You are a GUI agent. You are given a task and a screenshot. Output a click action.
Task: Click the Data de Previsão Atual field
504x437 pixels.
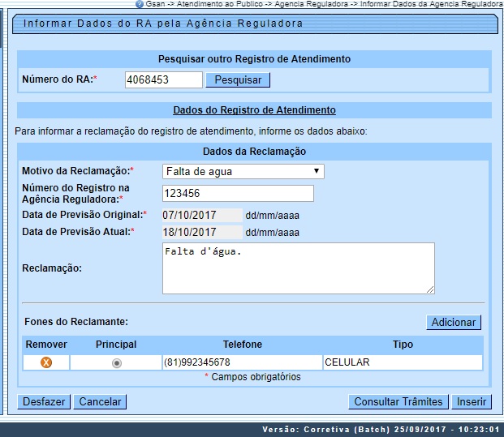pos(201,232)
